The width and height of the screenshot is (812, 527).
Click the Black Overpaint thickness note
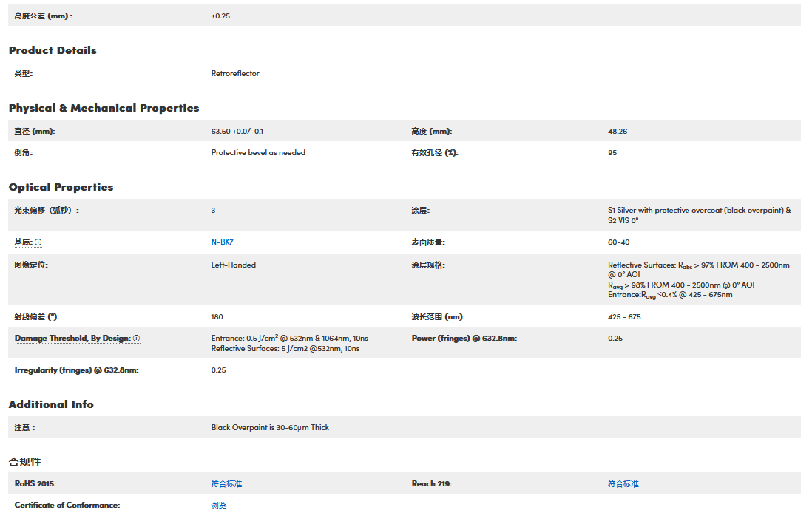click(x=270, y=428)
